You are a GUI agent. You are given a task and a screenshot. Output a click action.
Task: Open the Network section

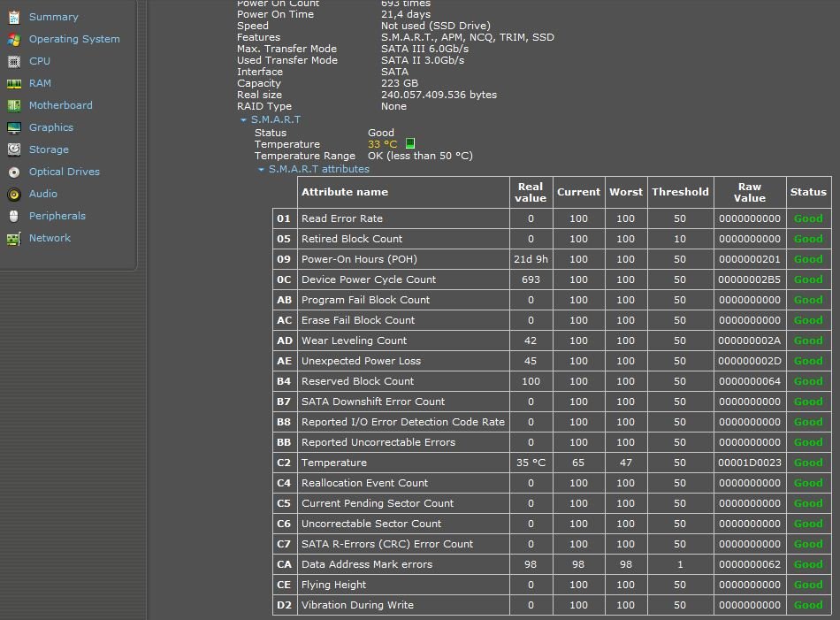[x=50, y=238]
